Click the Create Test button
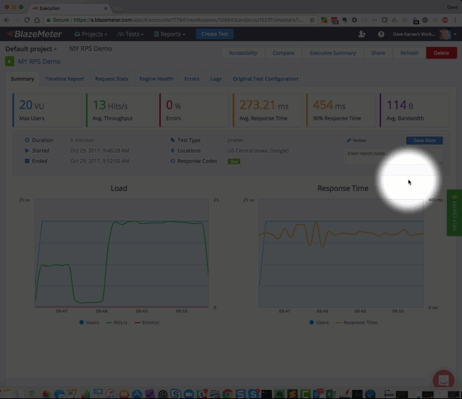The width and height of the screenshot is (462, 399). pyautogui.click(x=215, y=34)
